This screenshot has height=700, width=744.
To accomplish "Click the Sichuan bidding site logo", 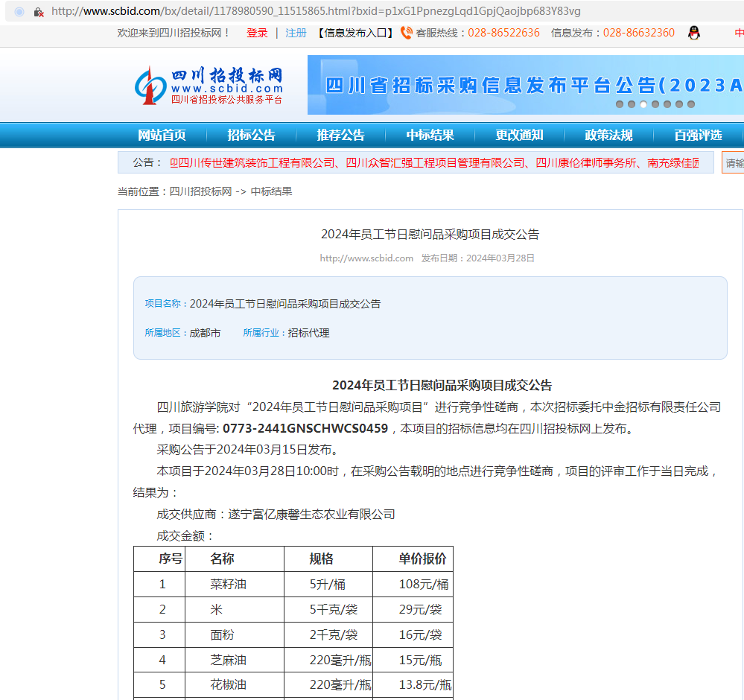I will (x=209, y=86).
